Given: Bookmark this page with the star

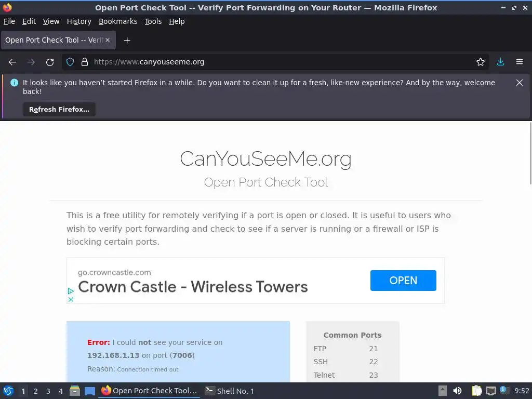Looking at the screenshot, I should point(481,62).
